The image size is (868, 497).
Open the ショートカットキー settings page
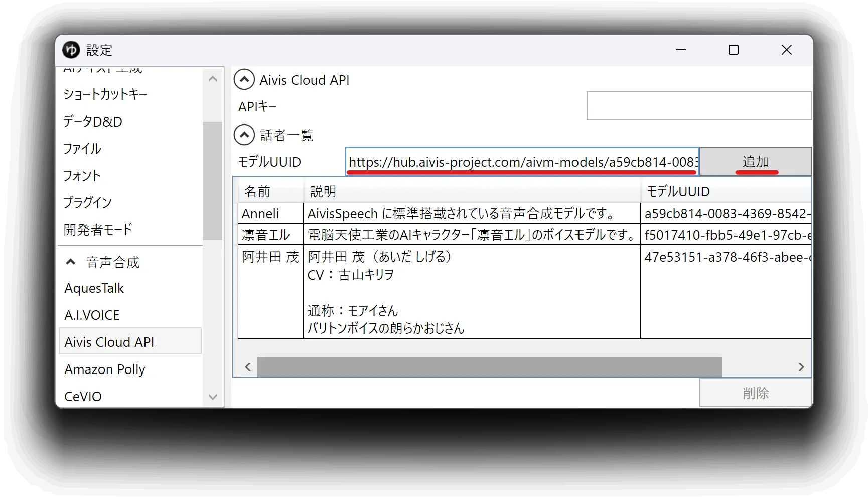tap(105, 94)
